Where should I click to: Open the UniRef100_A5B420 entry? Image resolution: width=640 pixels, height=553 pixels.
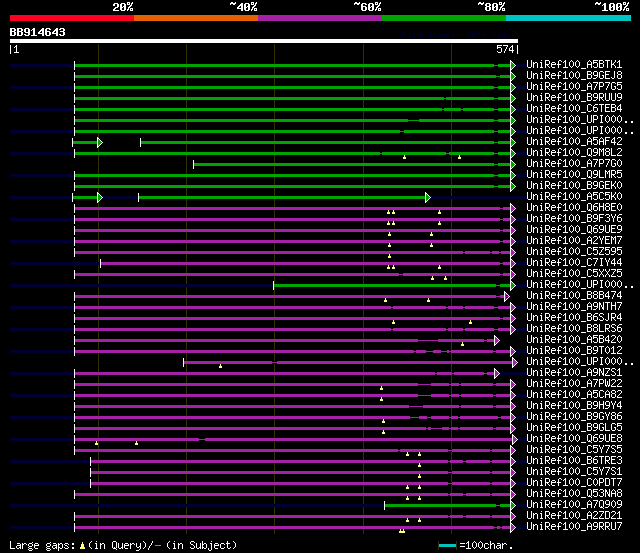pos(574,340)
